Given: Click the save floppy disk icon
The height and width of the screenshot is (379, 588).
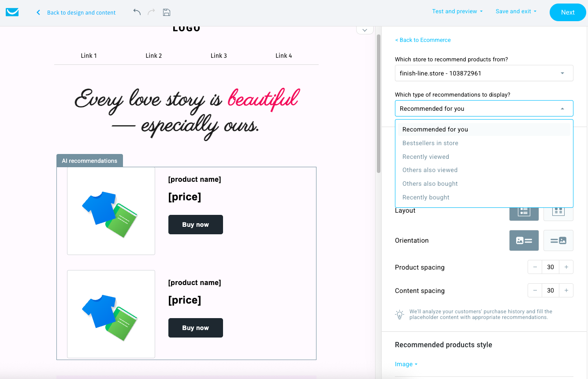Looking at the screenshot, I should pos(167,12).
